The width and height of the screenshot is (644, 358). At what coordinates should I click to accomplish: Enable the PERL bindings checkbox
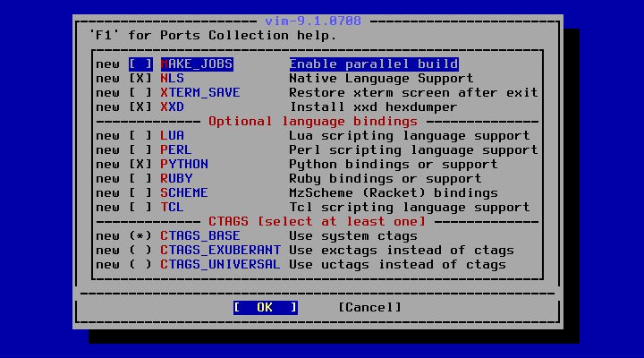point(140,150)
